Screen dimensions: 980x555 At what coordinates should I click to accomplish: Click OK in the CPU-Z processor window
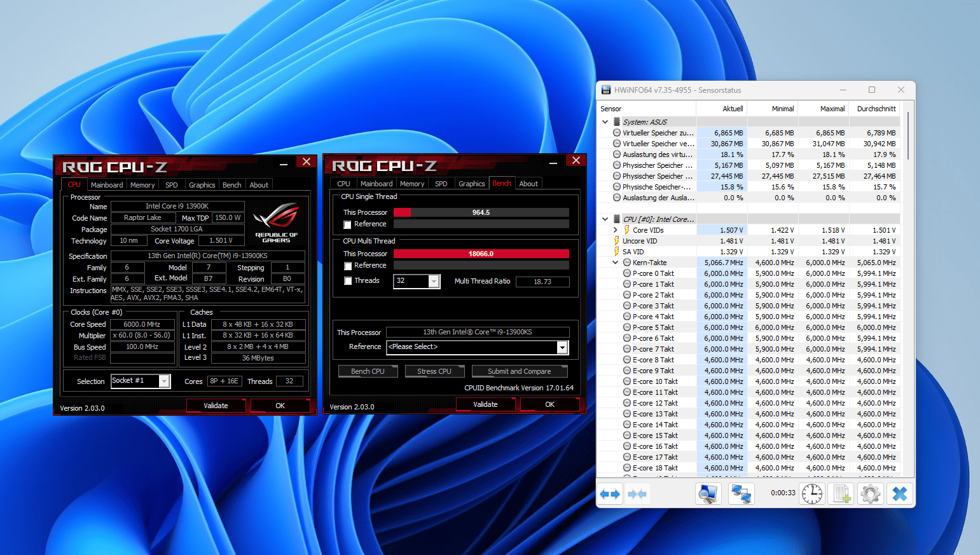tap(280, 406)
